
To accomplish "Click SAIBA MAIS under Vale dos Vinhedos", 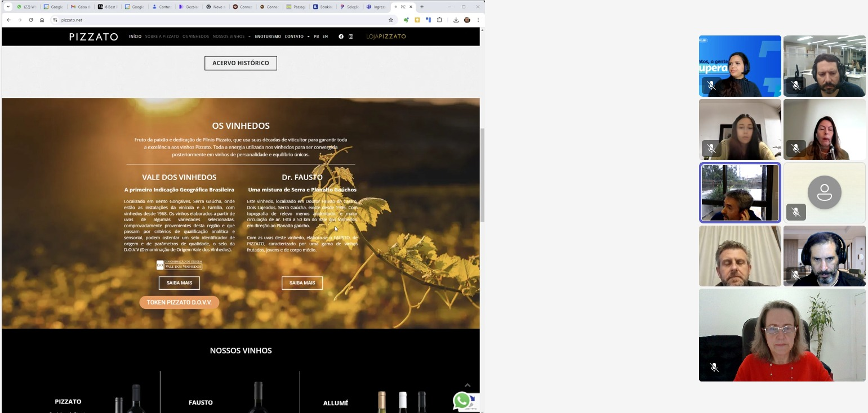I will tap(179, 283).
